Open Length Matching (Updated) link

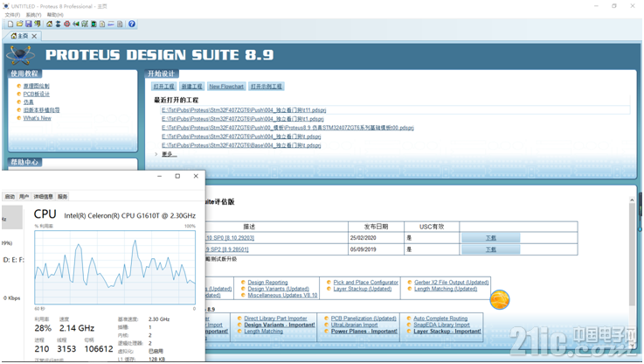[446, 289]
